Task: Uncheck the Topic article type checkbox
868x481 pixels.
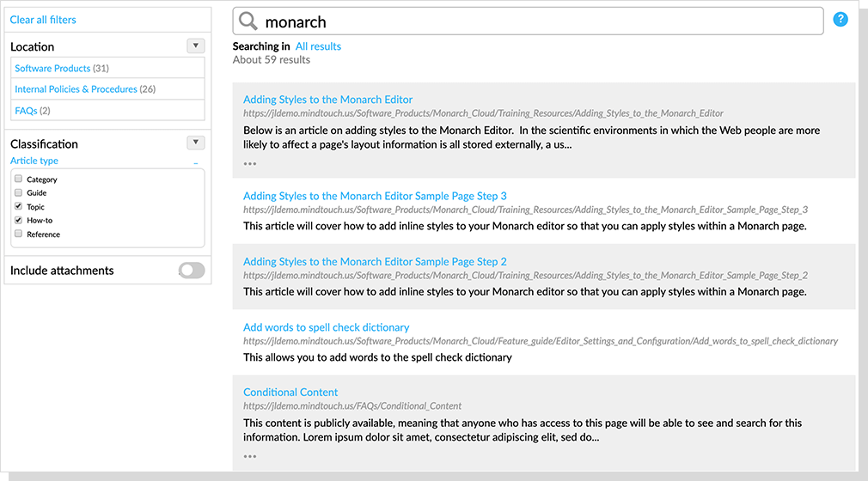Action: 18,207
